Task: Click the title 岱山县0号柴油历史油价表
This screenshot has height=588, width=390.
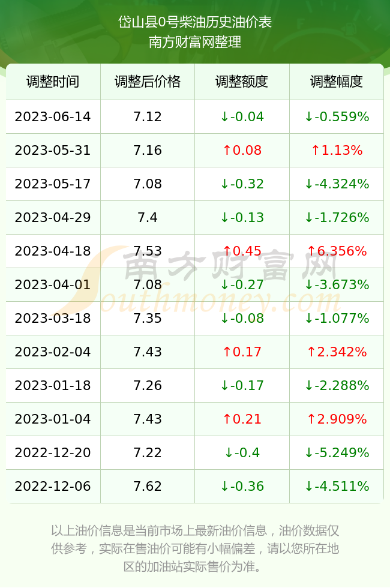Action: pos(195,22)
